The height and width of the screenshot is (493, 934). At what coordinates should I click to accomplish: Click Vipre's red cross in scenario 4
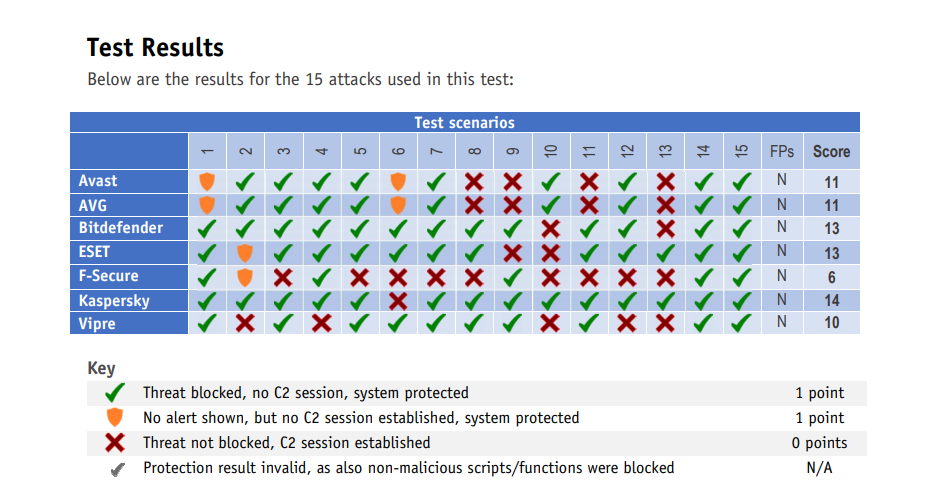click(x=322, y=323)
